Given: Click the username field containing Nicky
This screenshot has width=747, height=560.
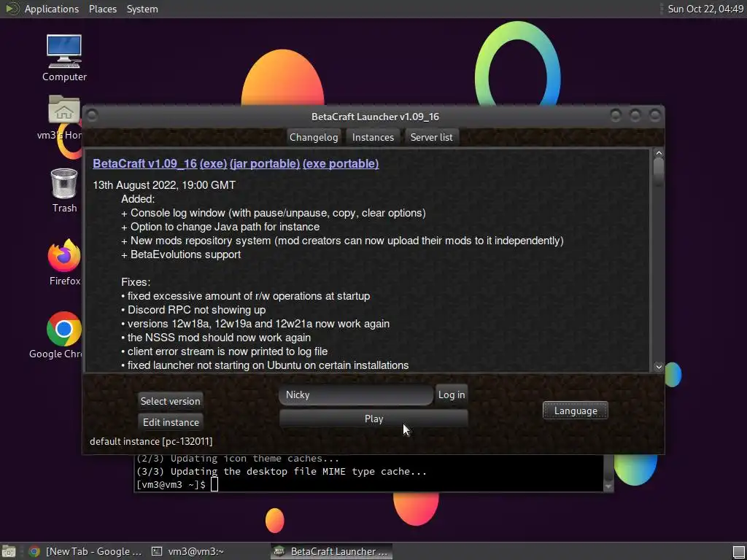Looking at the screenshot, I should pyautogui.click(x=356, y=394).
